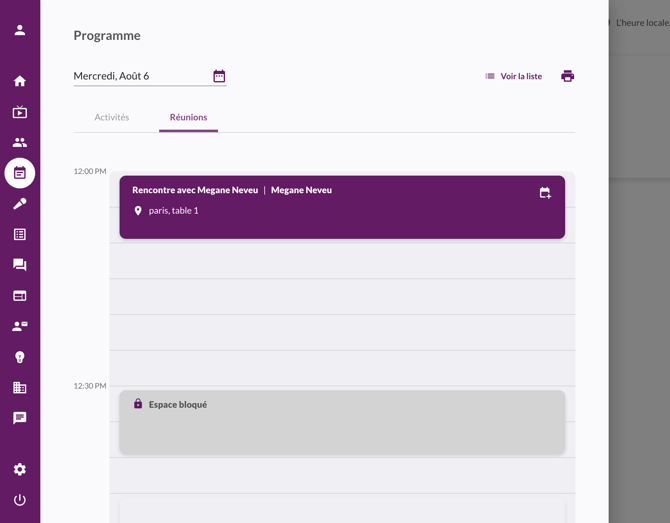Open the building exhibitors icon

point(20,388)
